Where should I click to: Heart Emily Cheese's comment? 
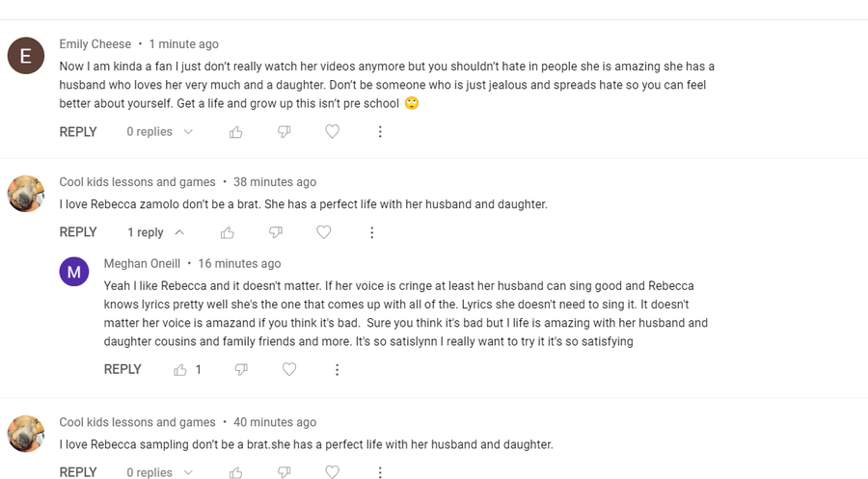tap(332, 132)
